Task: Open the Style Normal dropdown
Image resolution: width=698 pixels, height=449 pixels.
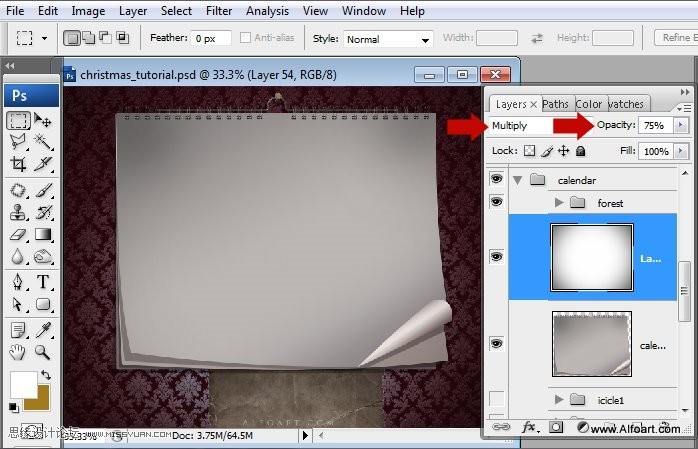Action: pyautogui.click(x=388, y=40)
